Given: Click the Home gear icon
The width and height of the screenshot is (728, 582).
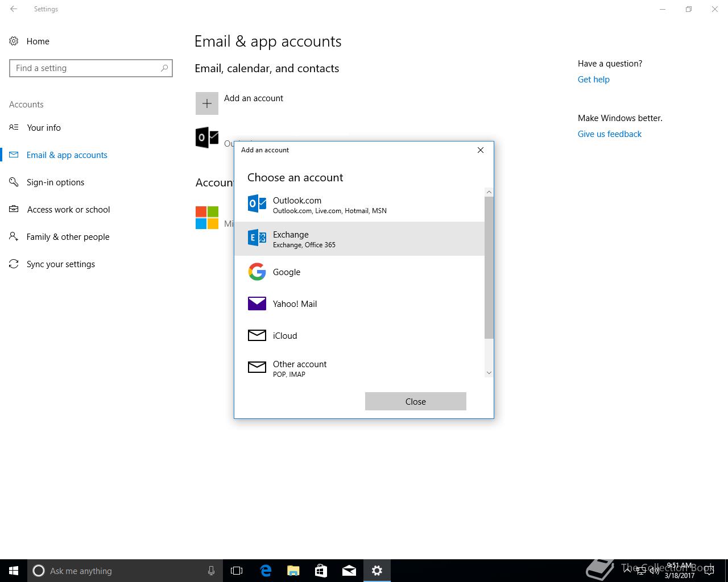Looking at the screenshot, I should point(14,41).
